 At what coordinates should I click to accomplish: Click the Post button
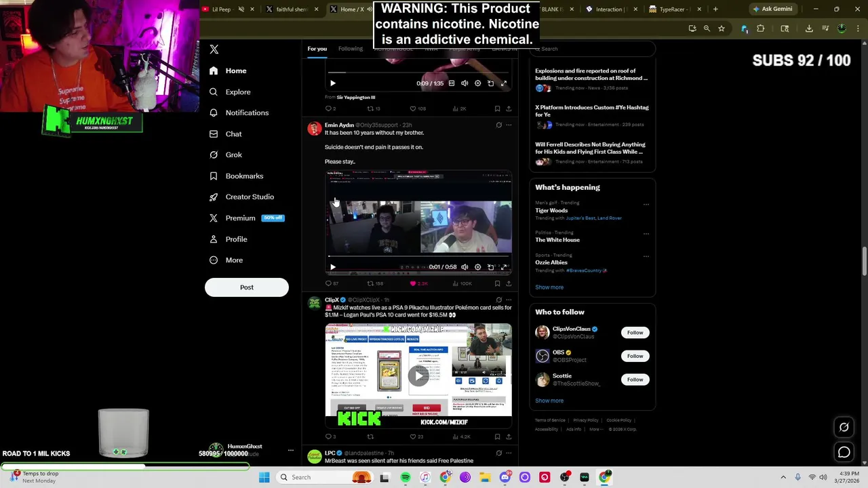(247, 287)
